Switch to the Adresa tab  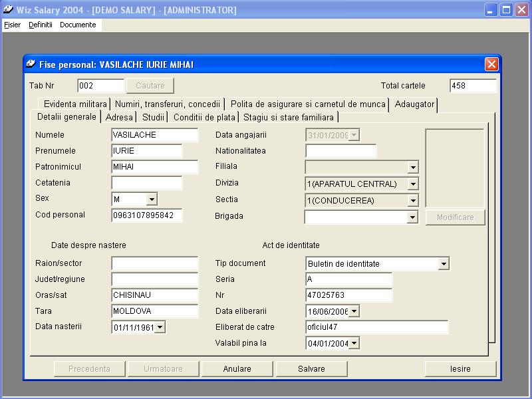tap(119, 117)
